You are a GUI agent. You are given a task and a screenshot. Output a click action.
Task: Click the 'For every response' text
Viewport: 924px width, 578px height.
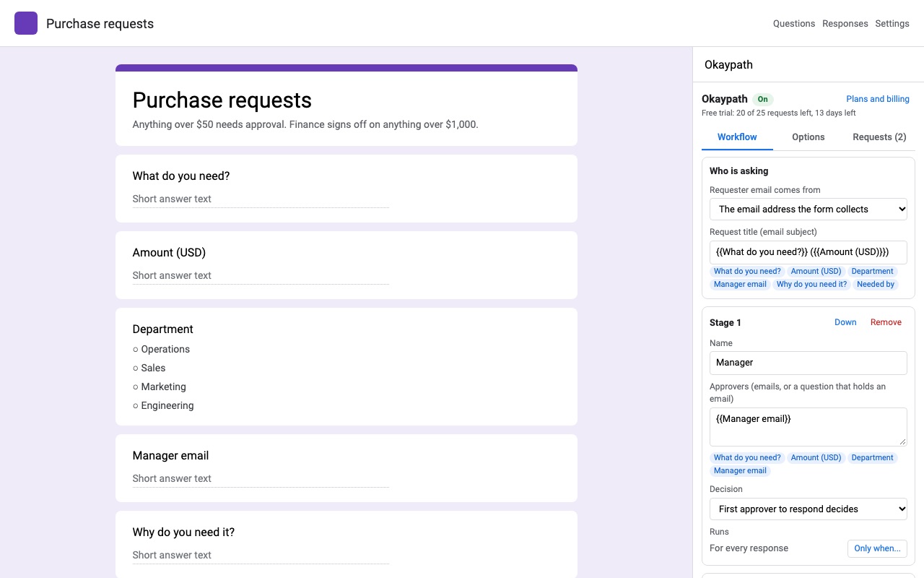coord(749,548)
